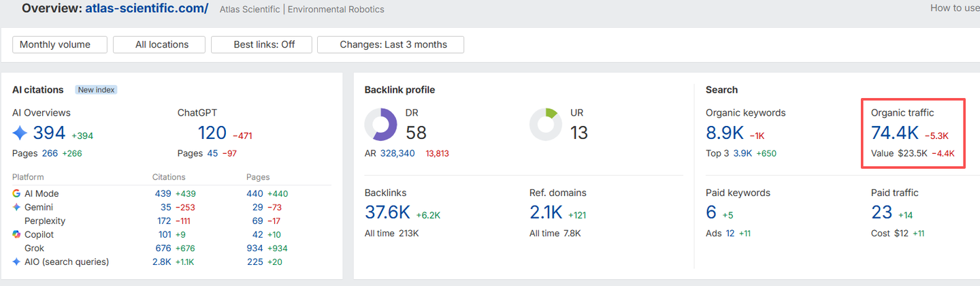Open the How to use help link
This screenshot has width=980, height=286.
[x=955, y=8]
